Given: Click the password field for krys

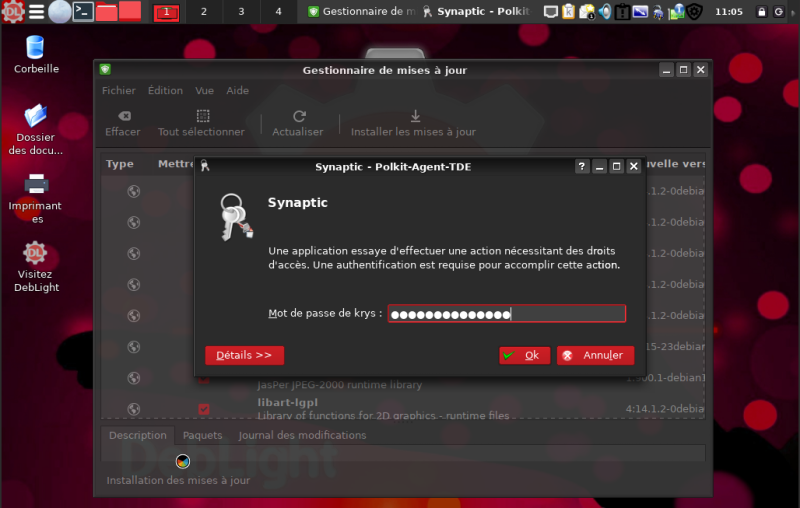Looking at the screenshot, I should [x=506, y=314].
